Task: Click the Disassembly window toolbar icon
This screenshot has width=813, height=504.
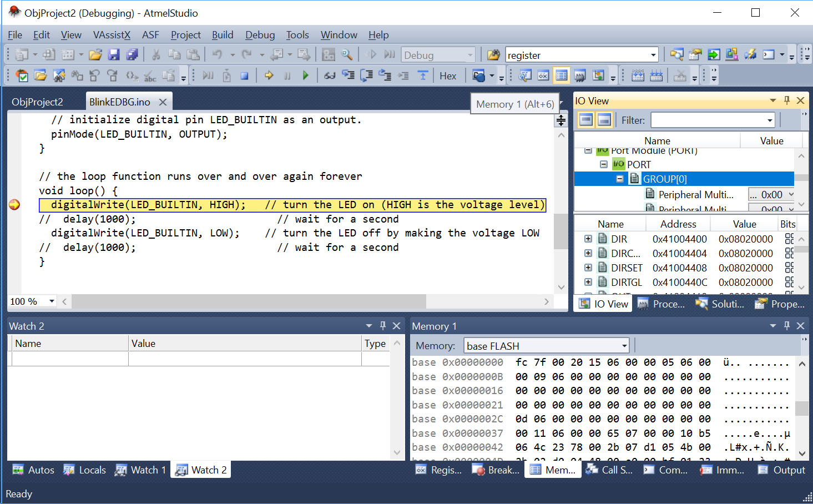Action: [x=525, y=75]
